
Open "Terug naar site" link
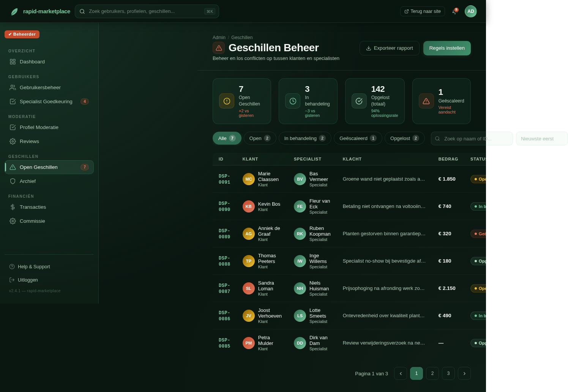click(x=422, y=11)
